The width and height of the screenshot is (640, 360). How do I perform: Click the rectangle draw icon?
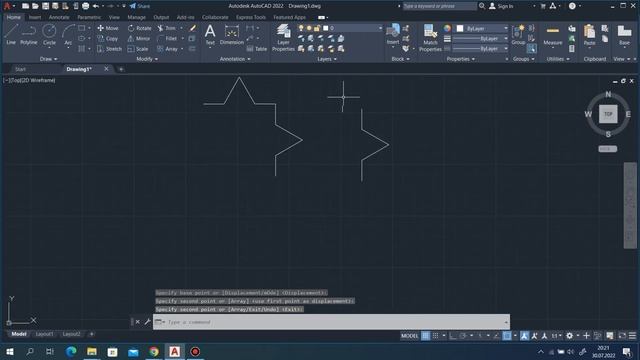coord(82,28)
